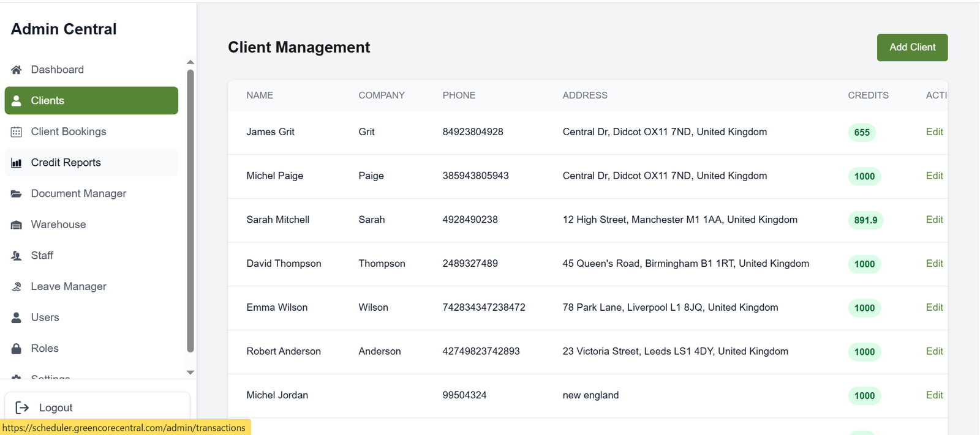Click the Client Bookings calendar icon
Screen dimensions: 980x435
coord(17,132)
